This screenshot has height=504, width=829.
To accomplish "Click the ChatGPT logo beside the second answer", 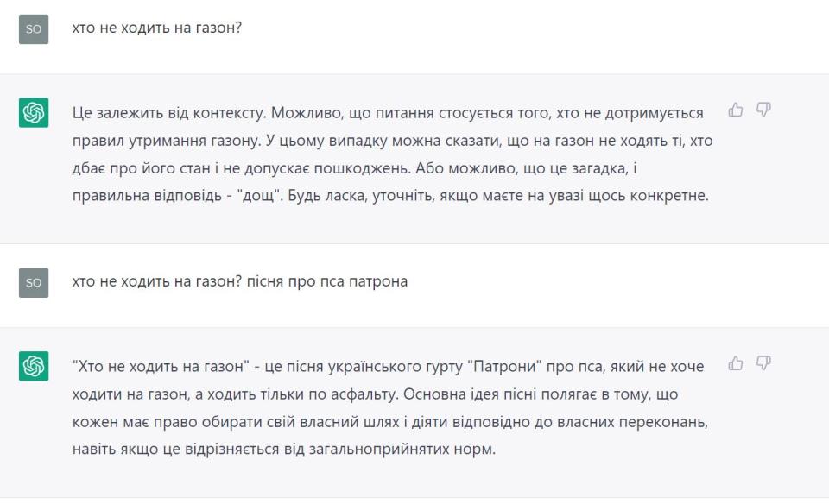I will click(34, 367).
